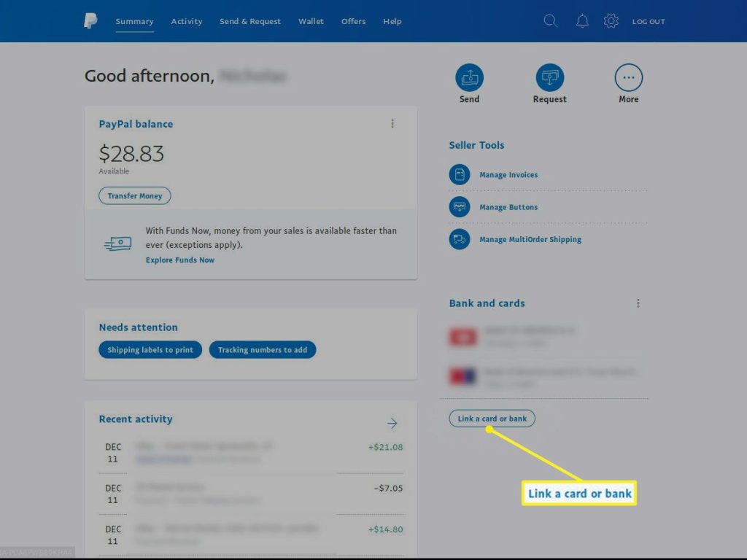Click the $28.83 balance amount
Image resolution: width=747 pixels, height=560 pixels.
131,153
